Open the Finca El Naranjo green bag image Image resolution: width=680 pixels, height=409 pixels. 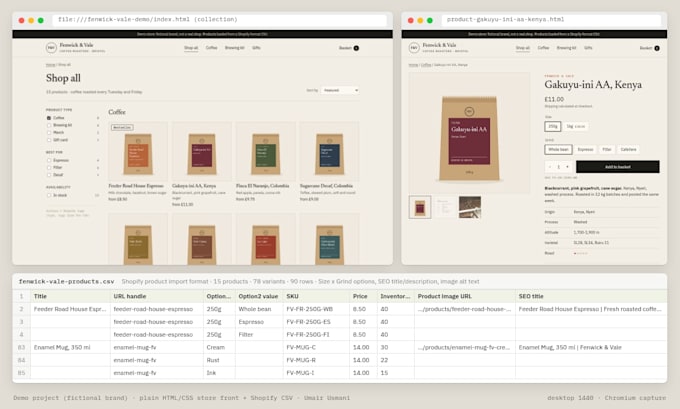click(265, 151)
